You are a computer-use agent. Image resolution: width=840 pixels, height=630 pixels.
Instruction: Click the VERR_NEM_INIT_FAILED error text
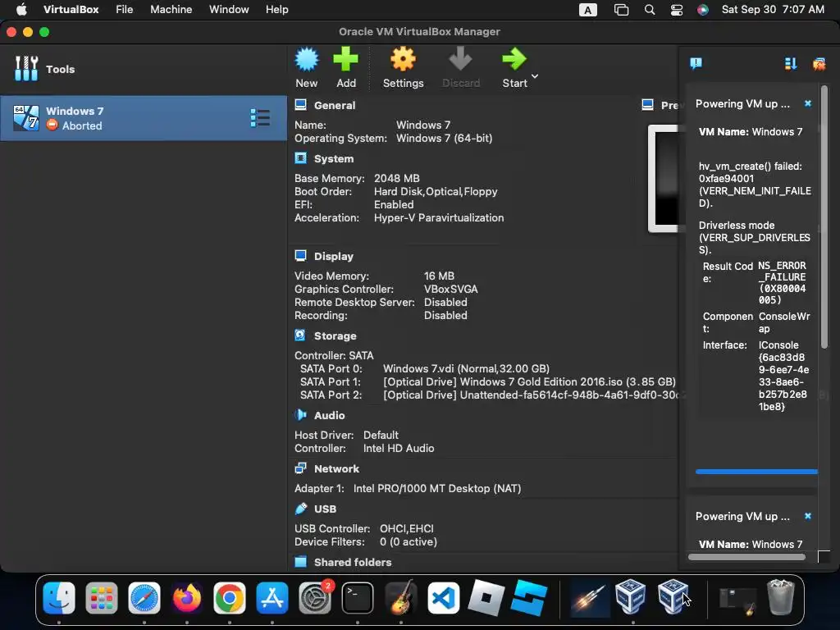(755, 197)
